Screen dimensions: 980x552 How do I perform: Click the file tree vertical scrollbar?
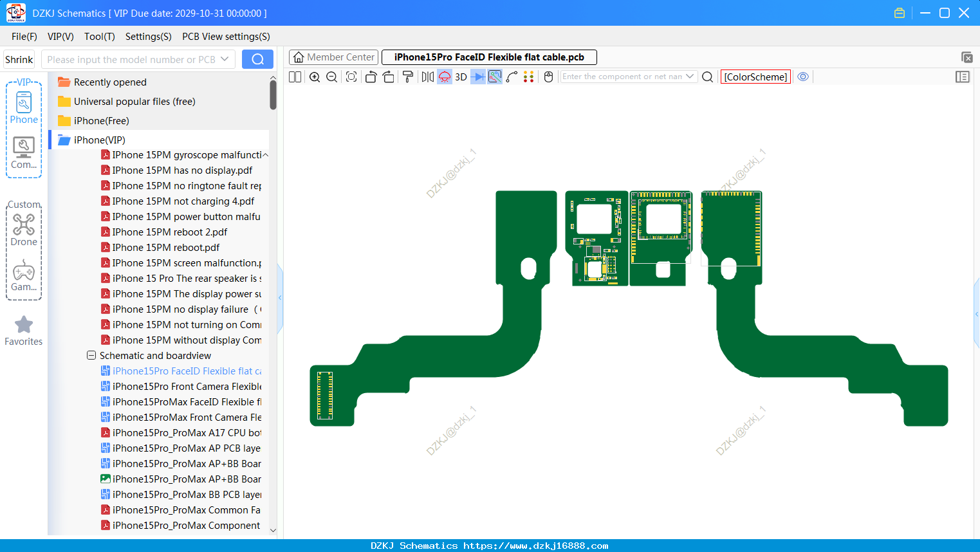[273, 95]
